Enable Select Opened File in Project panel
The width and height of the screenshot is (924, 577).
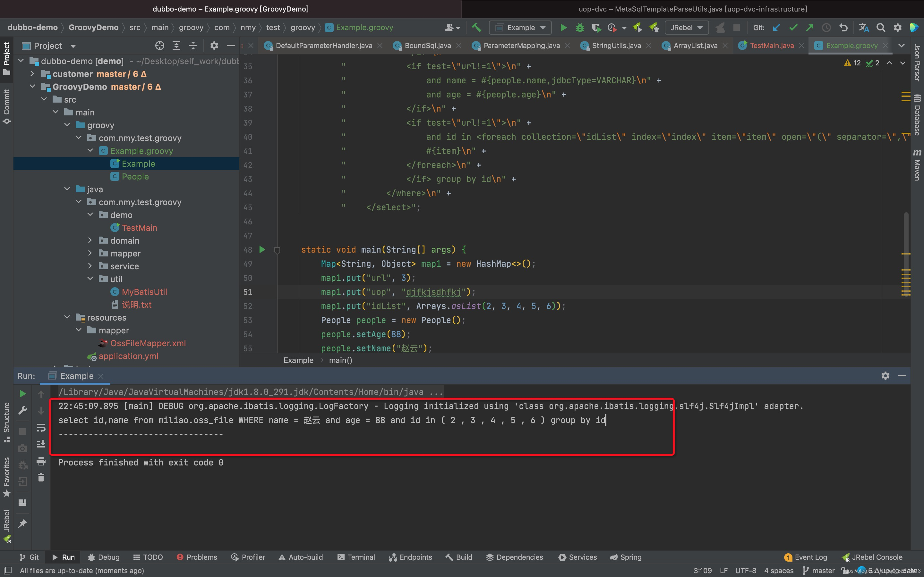(159, 46)
